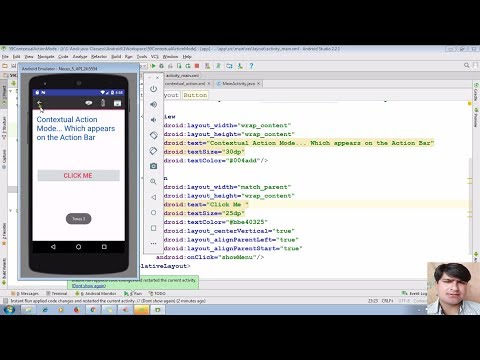Open the TODO tool window

(157, 293)
